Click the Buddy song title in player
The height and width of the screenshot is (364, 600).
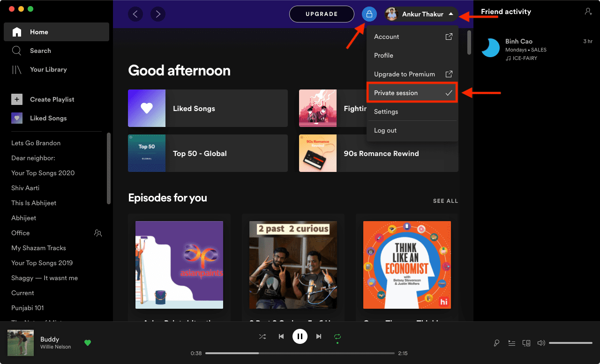[50, 339]
